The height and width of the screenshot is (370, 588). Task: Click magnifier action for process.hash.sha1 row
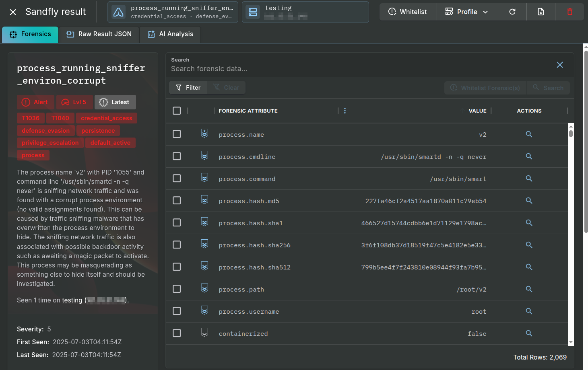(529, 223)
